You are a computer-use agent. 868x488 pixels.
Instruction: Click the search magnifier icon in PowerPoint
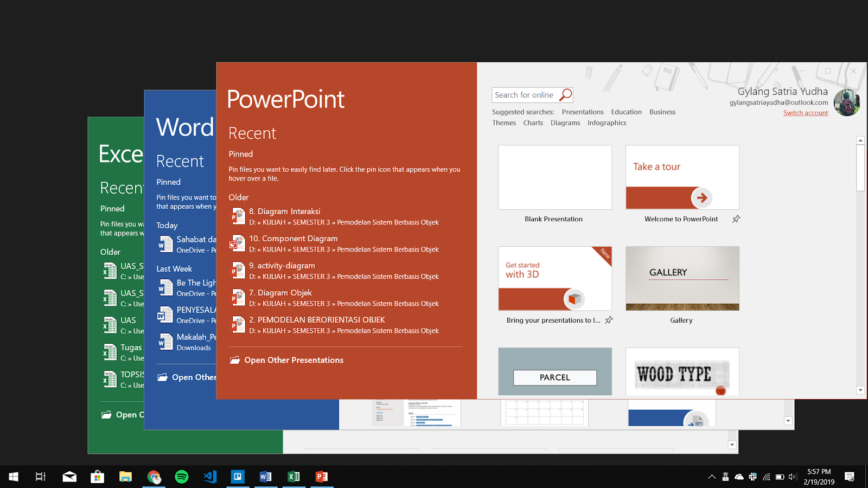pyautogui.click(x=565, y=95)
